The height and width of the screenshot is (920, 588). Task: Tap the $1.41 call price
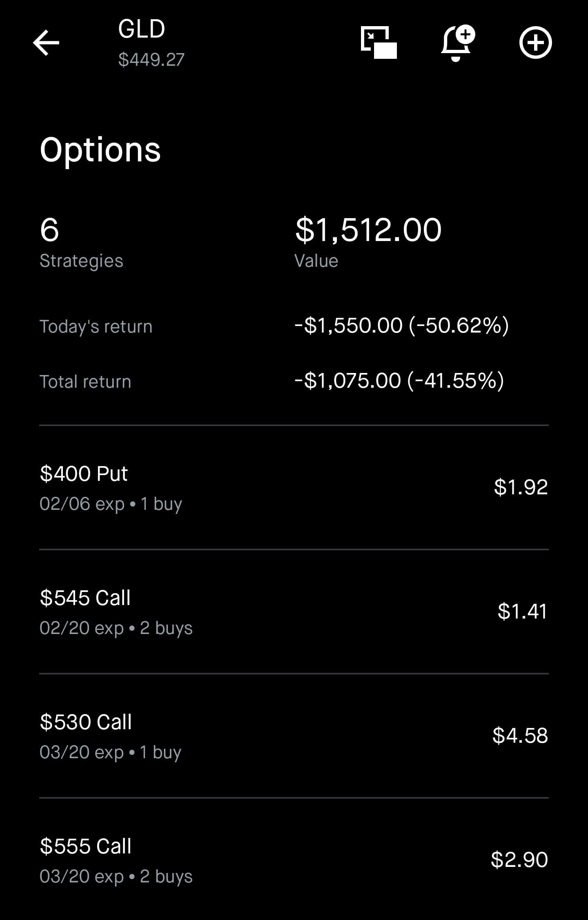522,611
